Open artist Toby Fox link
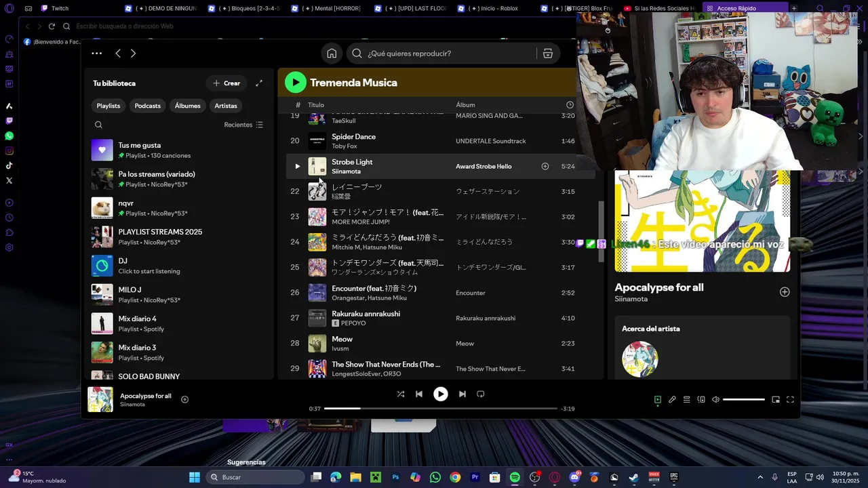868x488 pixels. (344, 146)
